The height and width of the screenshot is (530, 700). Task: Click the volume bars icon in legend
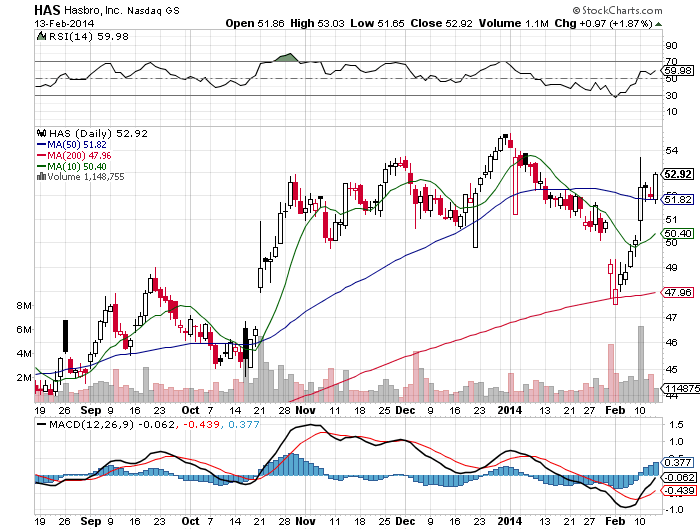coord(42,177)
